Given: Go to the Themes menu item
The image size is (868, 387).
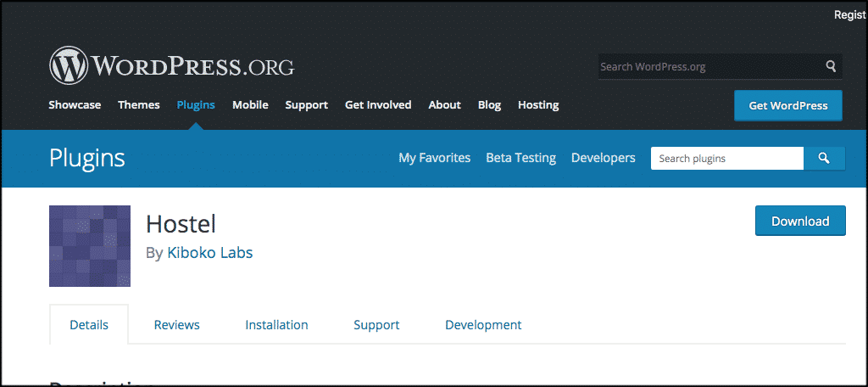Looking at the screenshot, I should (x=139, y=104).
